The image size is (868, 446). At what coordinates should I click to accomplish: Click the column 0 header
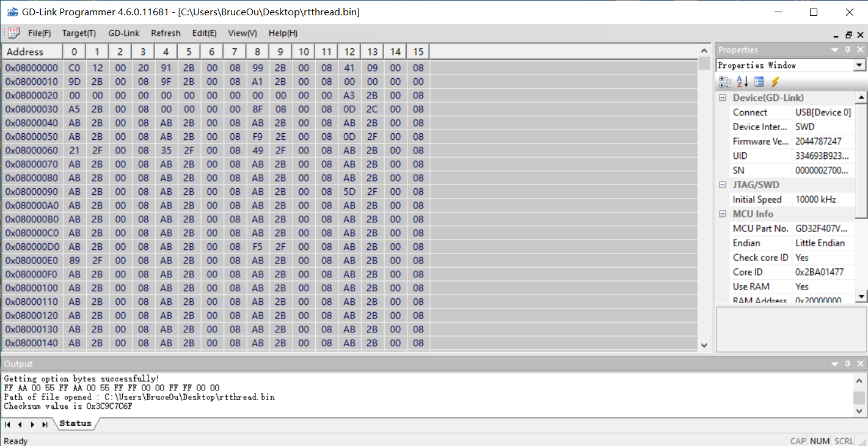[x=74, y=51]
